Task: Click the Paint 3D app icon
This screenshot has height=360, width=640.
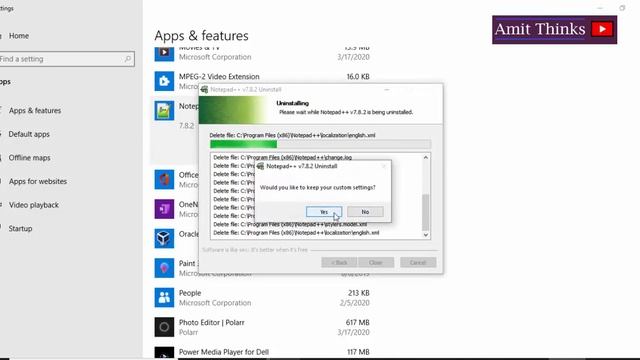Action: point(164,268)
